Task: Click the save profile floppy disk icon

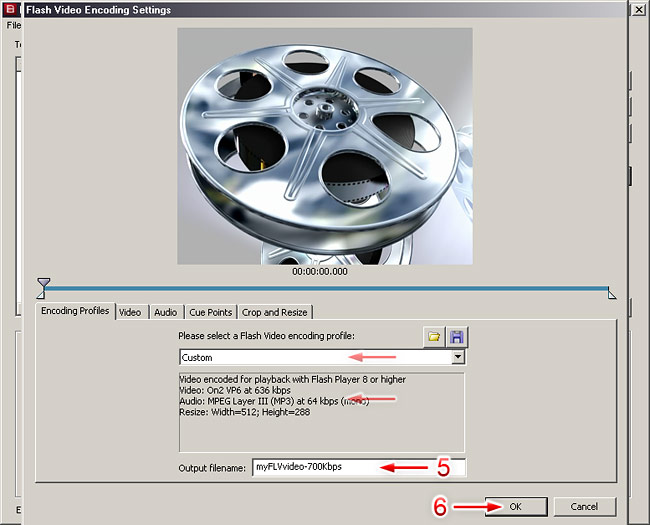Action: (x=457, y=336)
